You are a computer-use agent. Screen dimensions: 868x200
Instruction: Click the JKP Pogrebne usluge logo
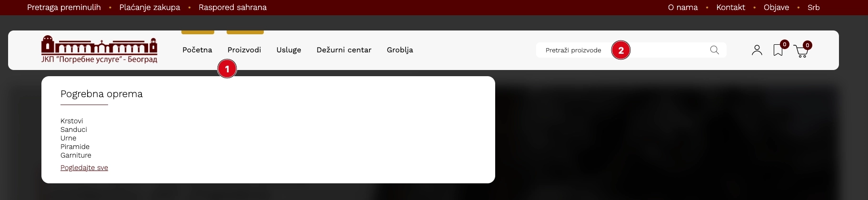click(99, 50)
